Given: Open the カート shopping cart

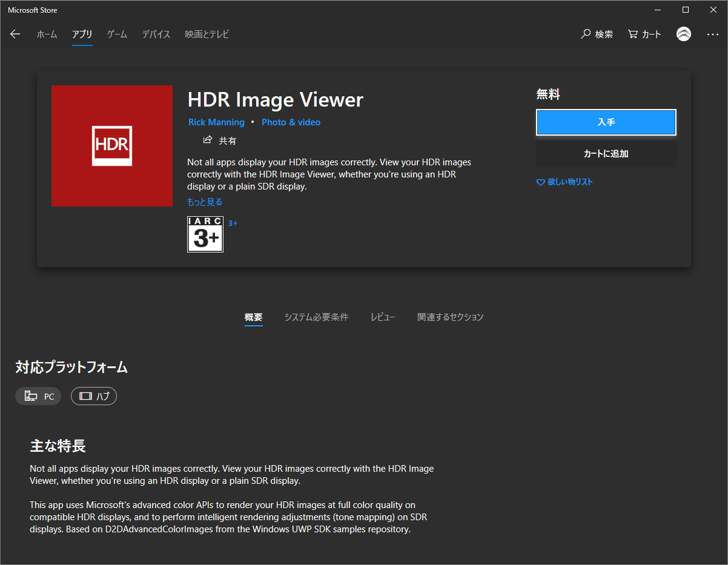Looking at the screenshot, I should pos(644,35).
